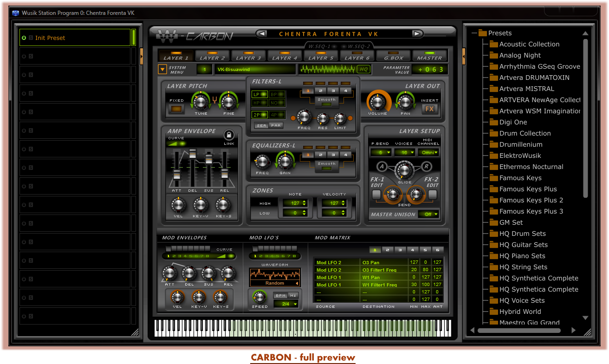The image size is (609, 364).
Task: Click the Filters Res knob
Action: pyautogui.click(x=323, y=118)
